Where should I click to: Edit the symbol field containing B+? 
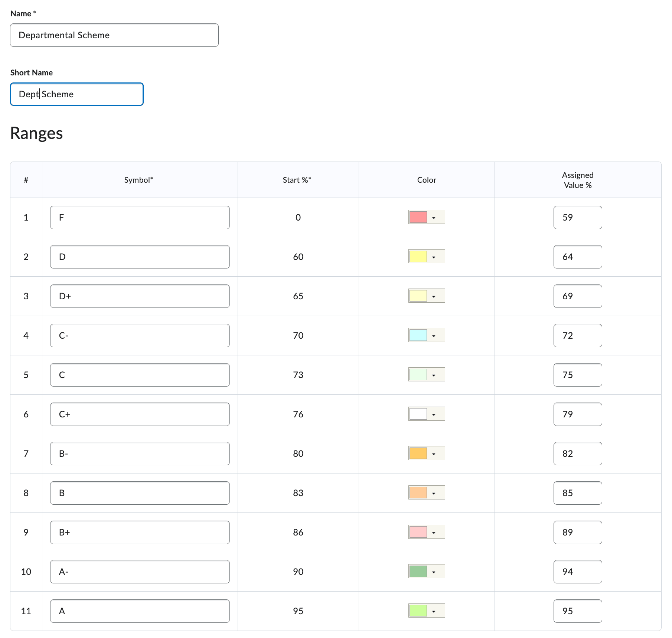click(x=140, y=533)
